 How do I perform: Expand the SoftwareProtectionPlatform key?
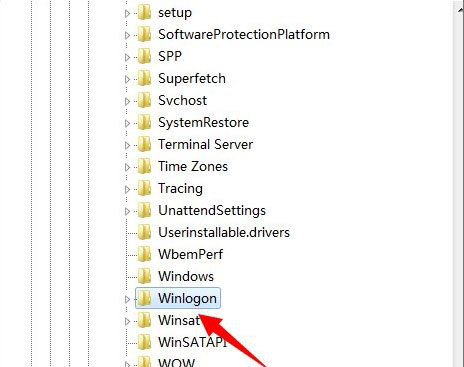[x=127, y=35]
